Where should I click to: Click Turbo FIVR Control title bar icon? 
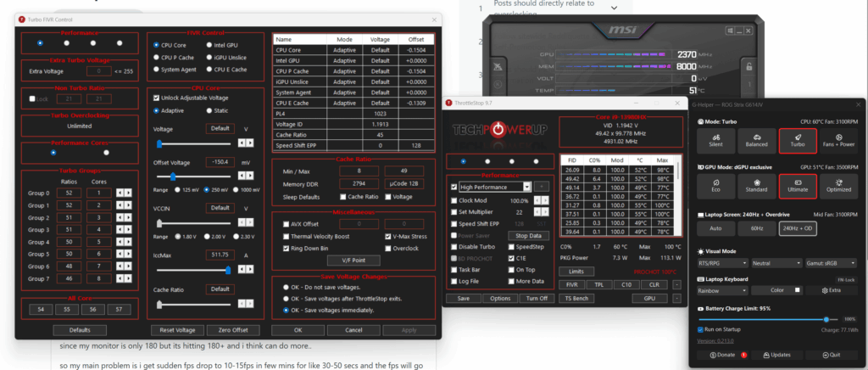coord(21,20)
